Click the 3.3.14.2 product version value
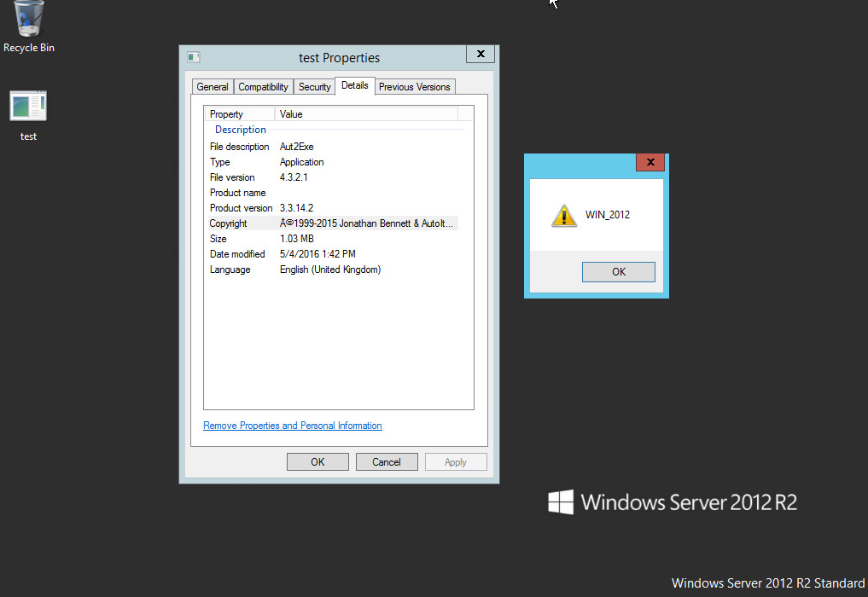868x597 pixels. click(x=297, y=208)
